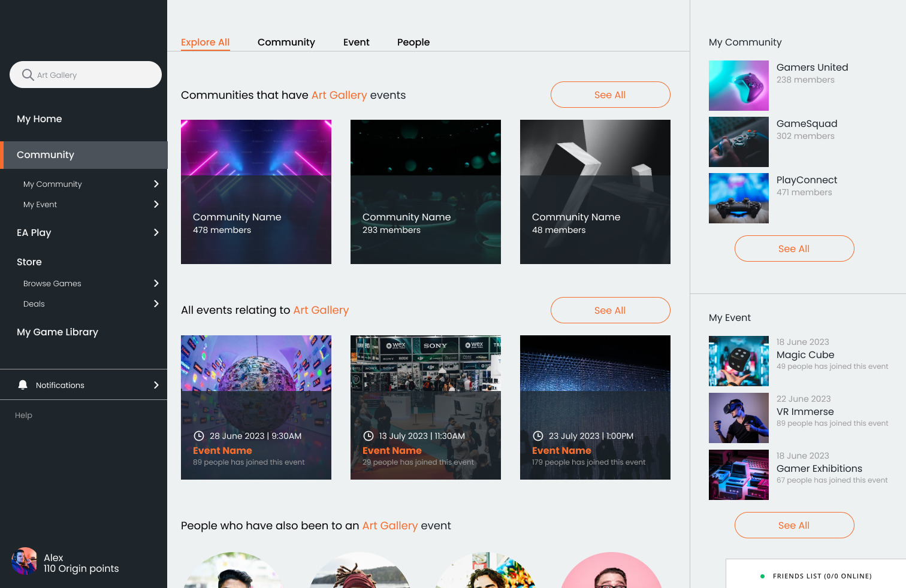This screenshot has height=588, width=906.
Task: Click PlayConnect name text
Action: point(807,180)
